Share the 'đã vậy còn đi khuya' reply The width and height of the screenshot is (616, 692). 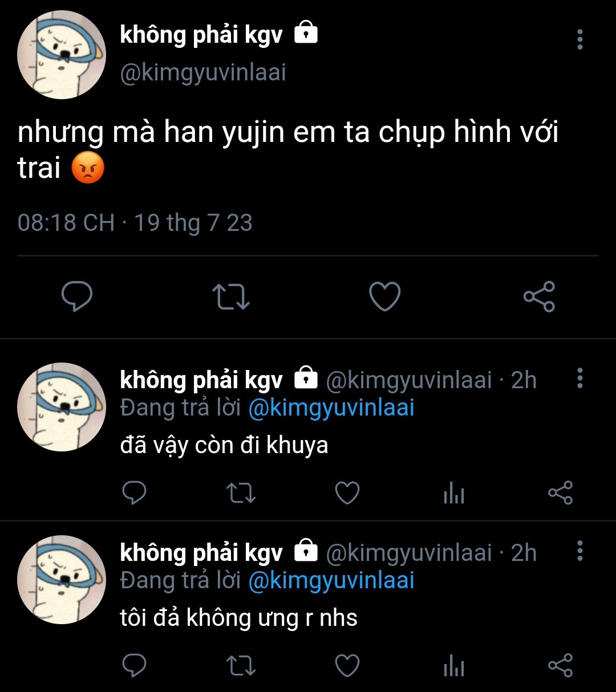click(x=560, y=493)
